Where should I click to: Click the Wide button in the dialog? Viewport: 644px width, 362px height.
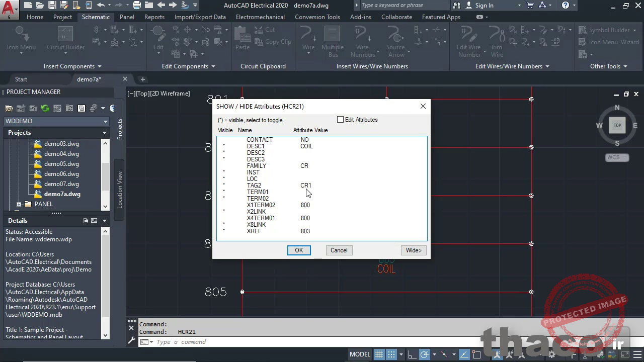click(x=414, y=250)
